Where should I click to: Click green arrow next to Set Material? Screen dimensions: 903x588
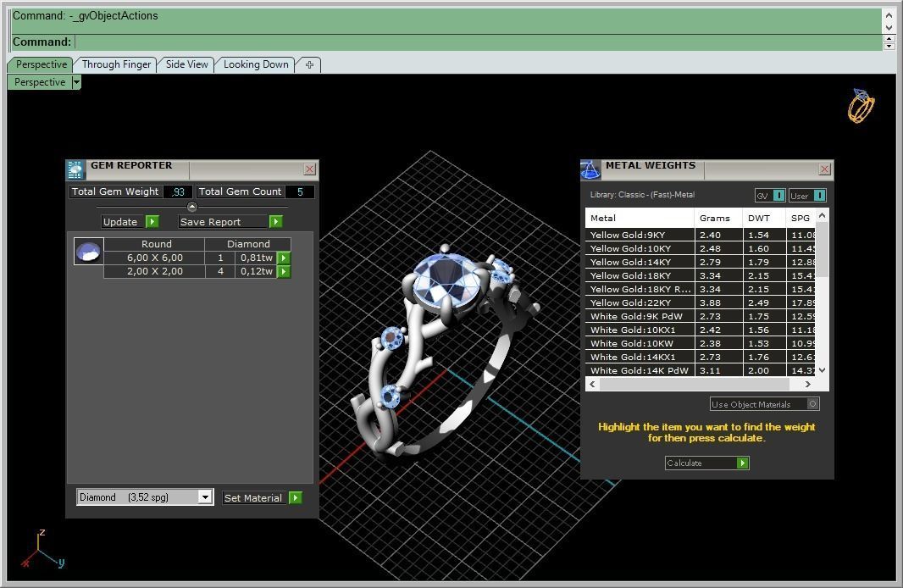point(296,497)
